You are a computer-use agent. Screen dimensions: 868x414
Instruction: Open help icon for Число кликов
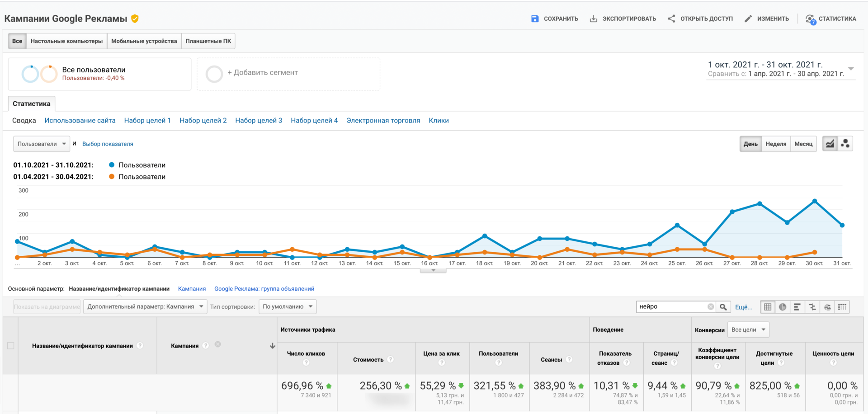(x=306, y=363)
